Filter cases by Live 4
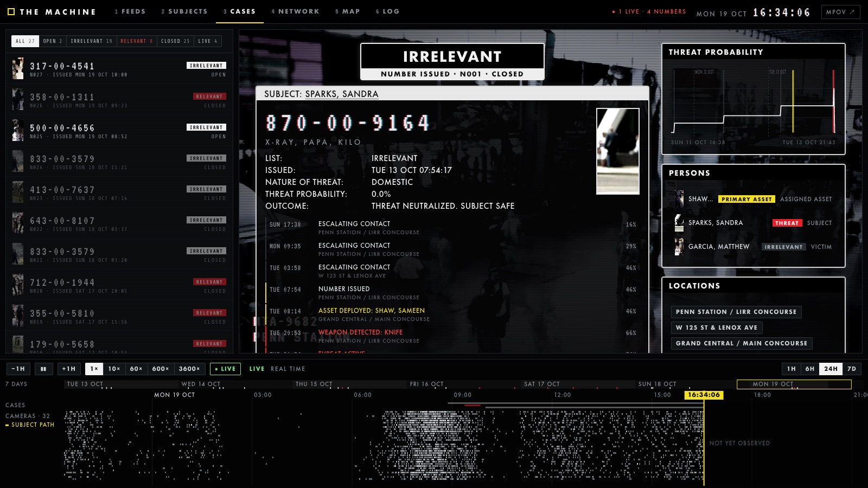The width and height of the screenshot is (868, 488). pos(208,41)
